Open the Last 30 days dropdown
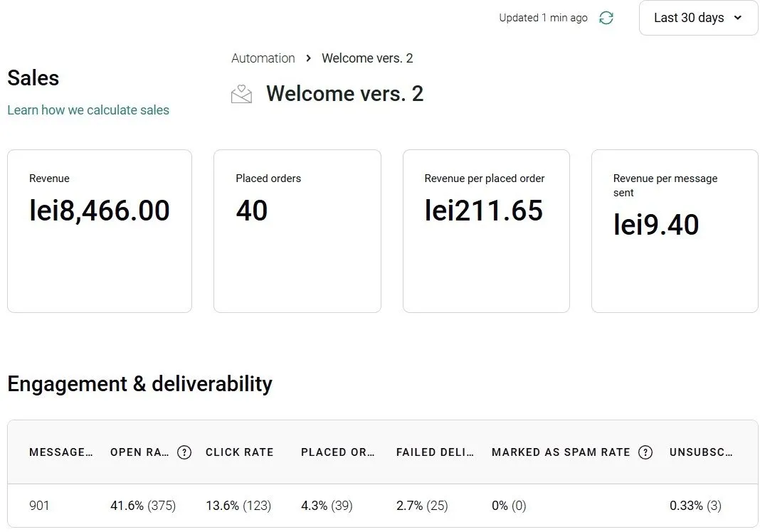The width and height of the screenshot is (760, 532). pyautogui.click(x=697, y=18)
